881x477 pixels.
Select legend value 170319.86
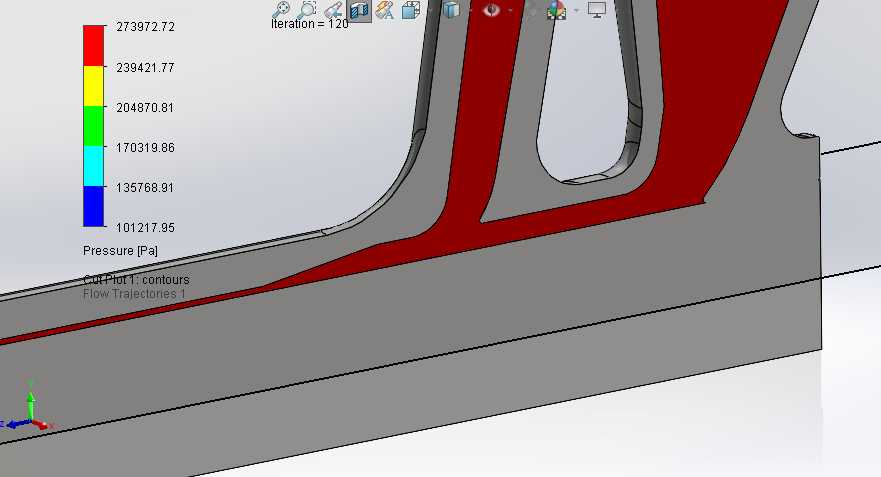[x=146, y=147]
